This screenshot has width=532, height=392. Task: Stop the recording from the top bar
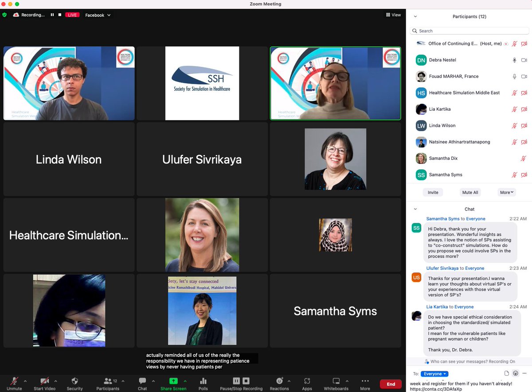[60, 15]
